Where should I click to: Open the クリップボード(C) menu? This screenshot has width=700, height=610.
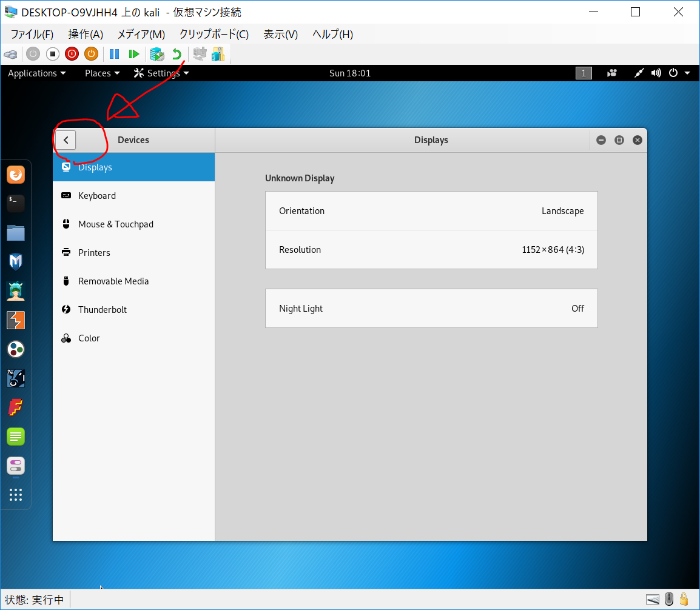click(214, 35)
